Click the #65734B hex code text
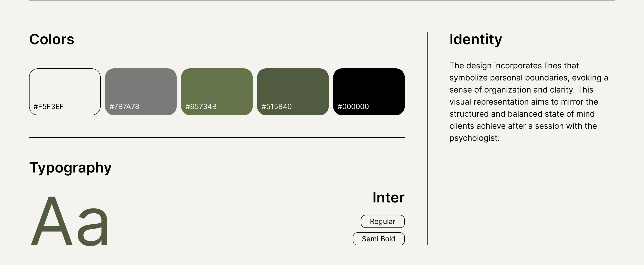 click(x=201, y=107)
